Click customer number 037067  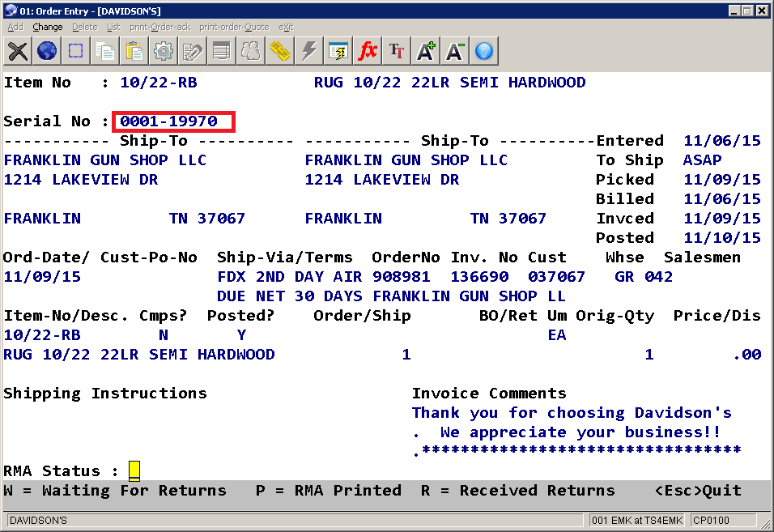point(556,277)
